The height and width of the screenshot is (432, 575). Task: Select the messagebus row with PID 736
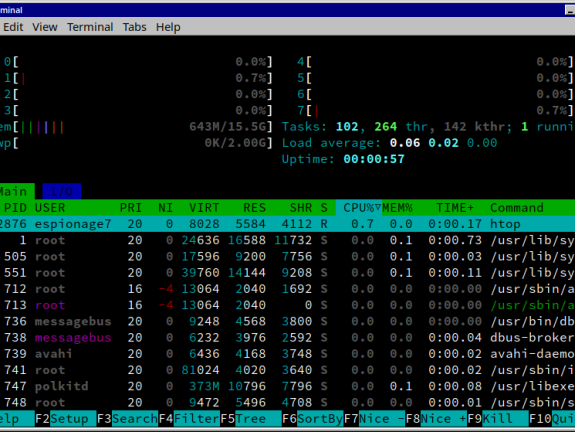tap(288, 321)
